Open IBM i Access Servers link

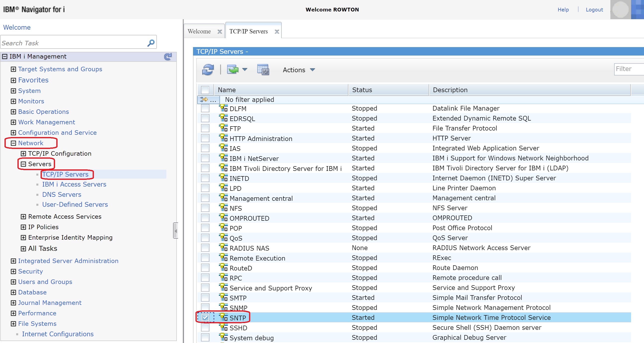74,184
